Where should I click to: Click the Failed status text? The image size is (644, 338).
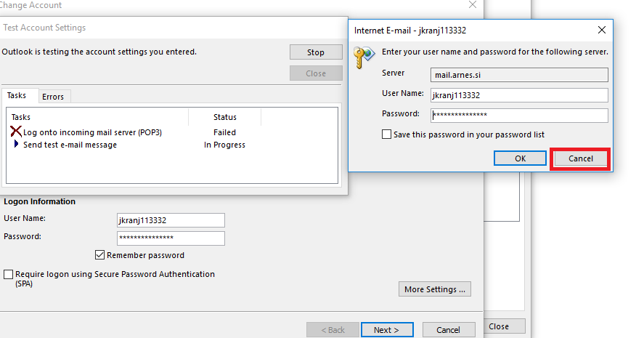[224, 132]
